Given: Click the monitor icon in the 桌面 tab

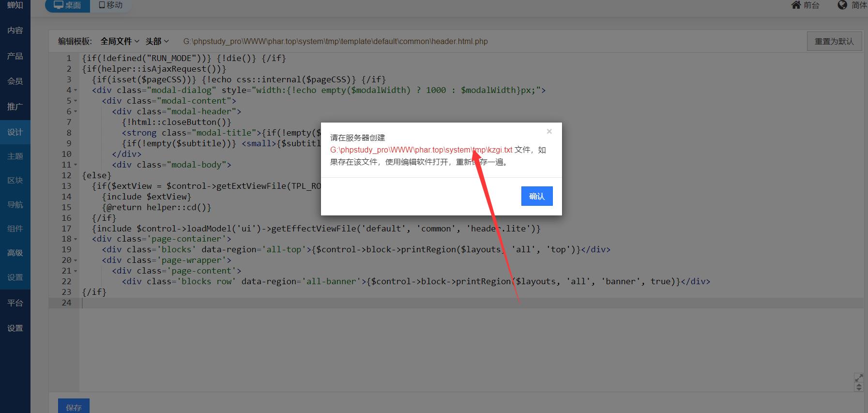Looking at the screenshot, I should (x=59, y=5).
